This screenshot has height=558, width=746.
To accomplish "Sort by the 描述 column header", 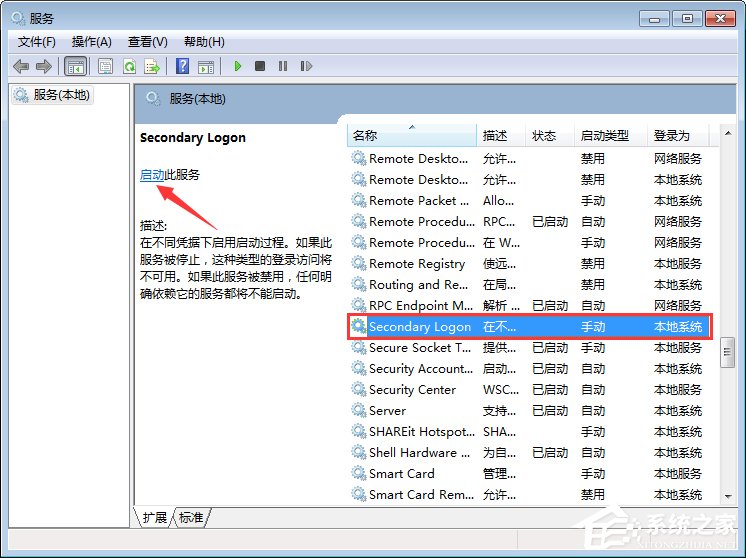I will tap(501, 136).
